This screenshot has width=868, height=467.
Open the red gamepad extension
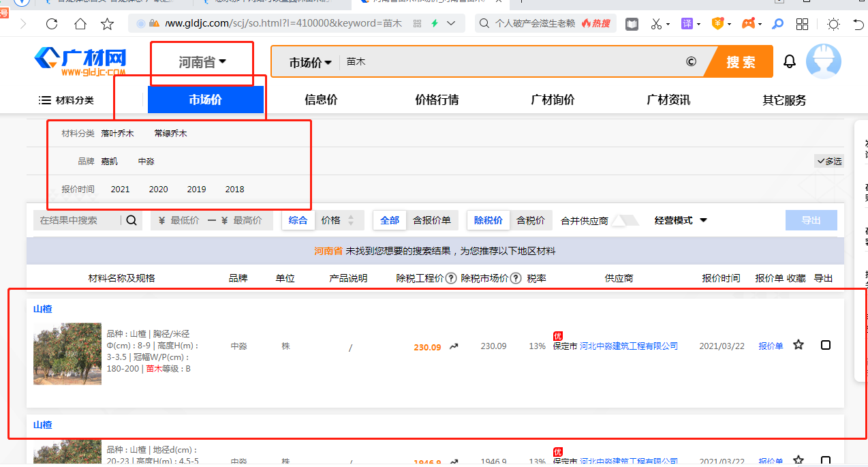pyautogui.click(x=748, y=24)
